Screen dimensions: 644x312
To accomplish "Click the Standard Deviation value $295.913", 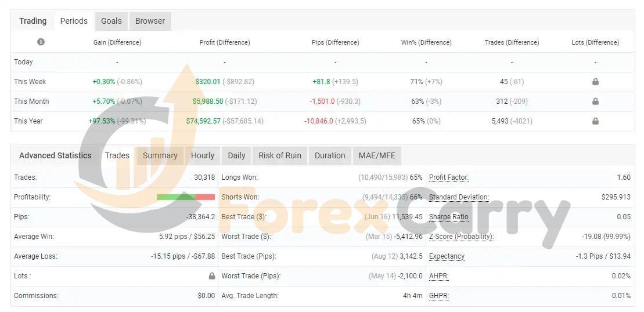I will point(616,197).
